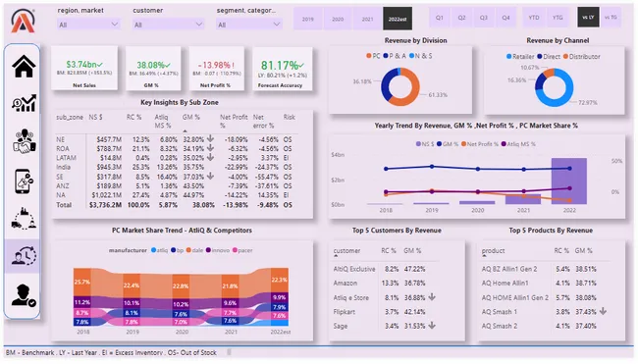Open the executive person-with-clock icon page

(24, 255)
